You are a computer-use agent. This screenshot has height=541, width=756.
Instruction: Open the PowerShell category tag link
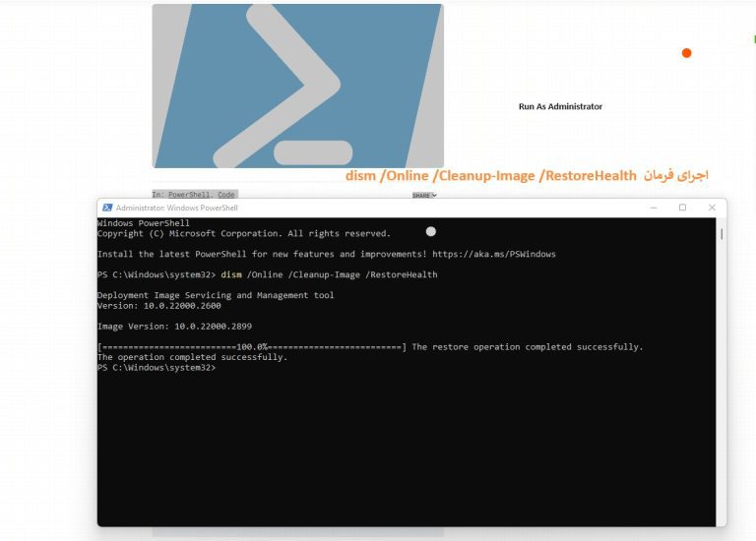click(188, 195)
